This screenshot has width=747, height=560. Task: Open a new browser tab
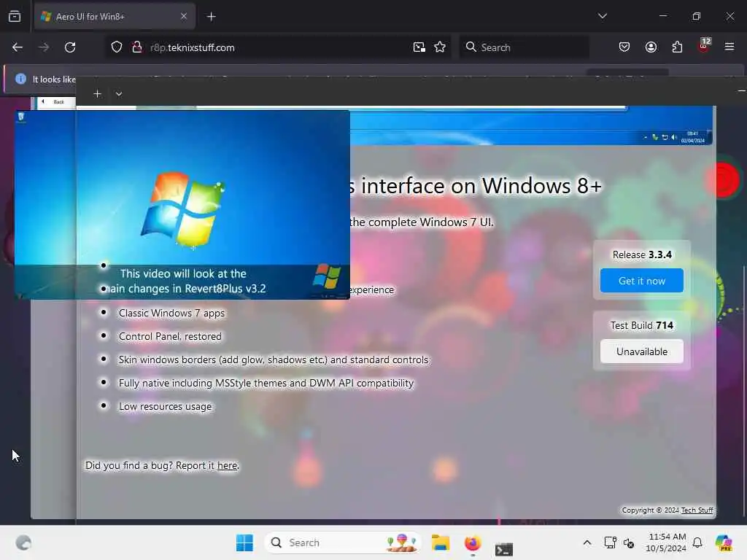click(x=212, y=17)
